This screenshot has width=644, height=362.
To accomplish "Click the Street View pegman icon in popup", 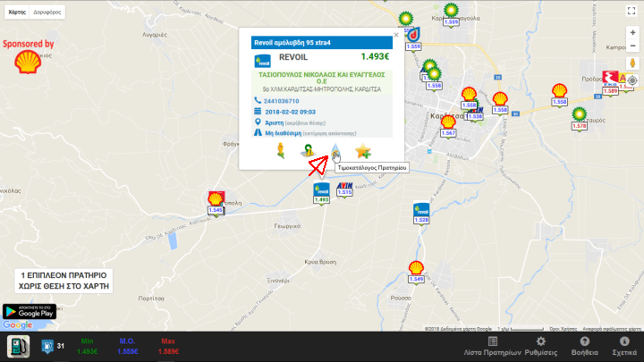I will tap(281, 151).
